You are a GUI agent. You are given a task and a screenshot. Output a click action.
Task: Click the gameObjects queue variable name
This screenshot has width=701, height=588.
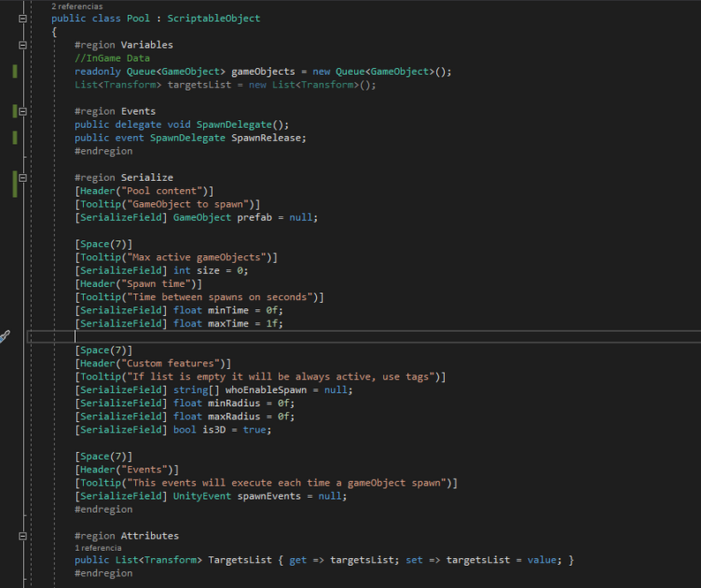pos(263,72)
